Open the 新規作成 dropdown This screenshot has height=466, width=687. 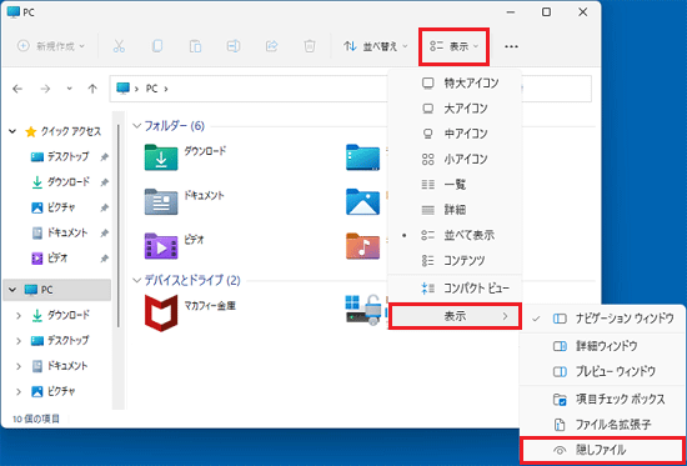coord(51,46)
